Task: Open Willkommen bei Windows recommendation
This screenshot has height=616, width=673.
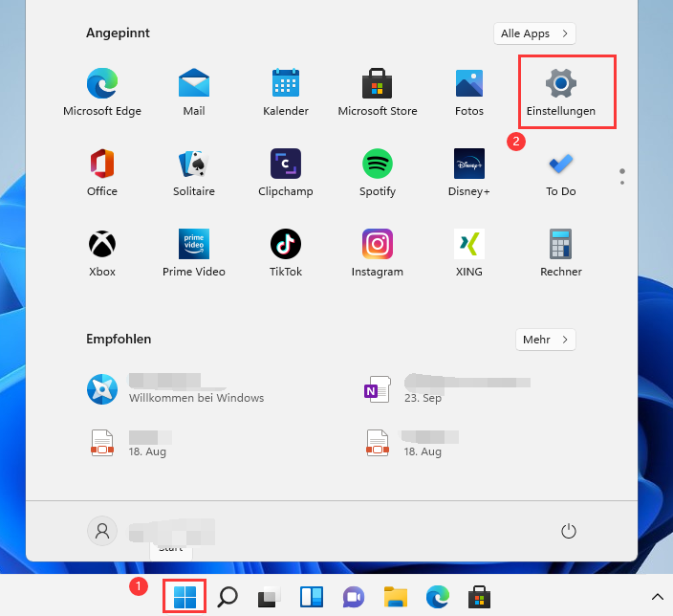Action: tap(176, 389)
